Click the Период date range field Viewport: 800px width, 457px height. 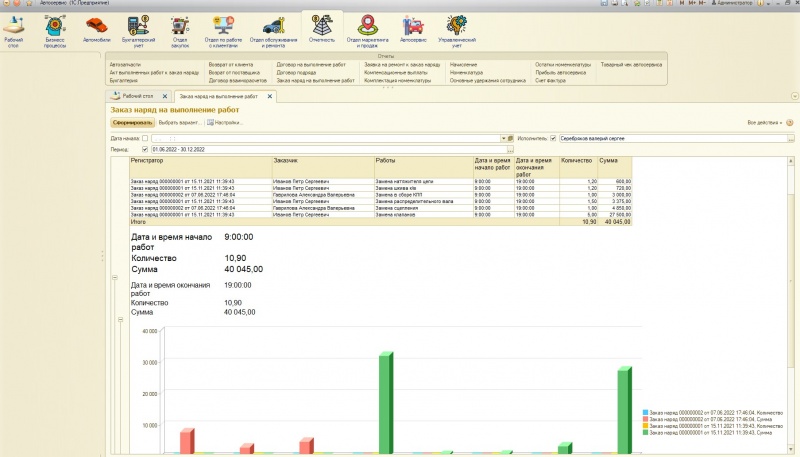tap(329, 149)
